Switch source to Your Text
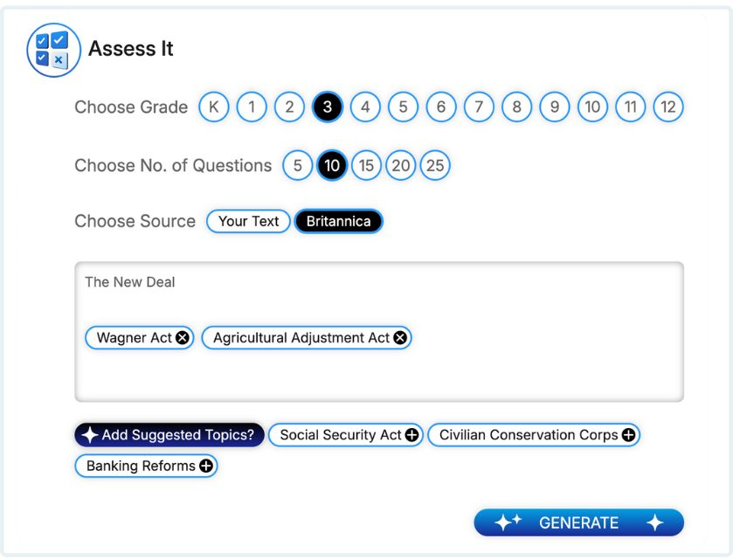The height and width of the screenshot is (560, 733). 248,222
